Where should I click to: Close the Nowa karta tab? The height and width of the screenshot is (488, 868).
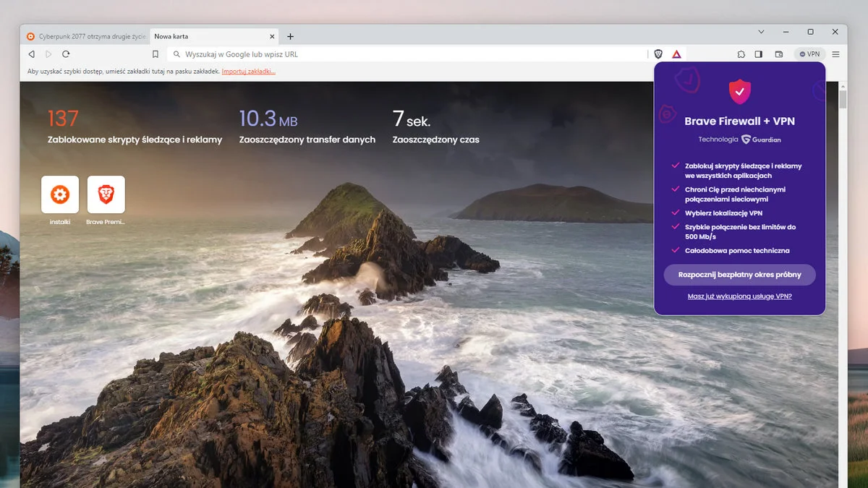coord(273,36)
